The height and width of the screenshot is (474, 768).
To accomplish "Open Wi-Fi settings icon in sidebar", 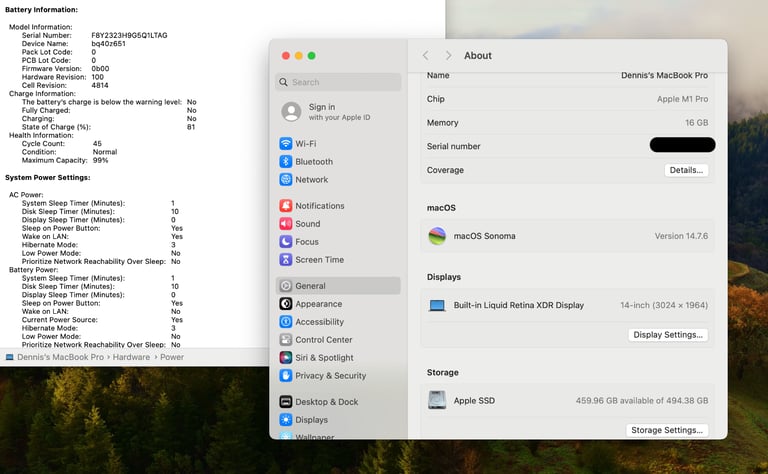I will 286,143.
